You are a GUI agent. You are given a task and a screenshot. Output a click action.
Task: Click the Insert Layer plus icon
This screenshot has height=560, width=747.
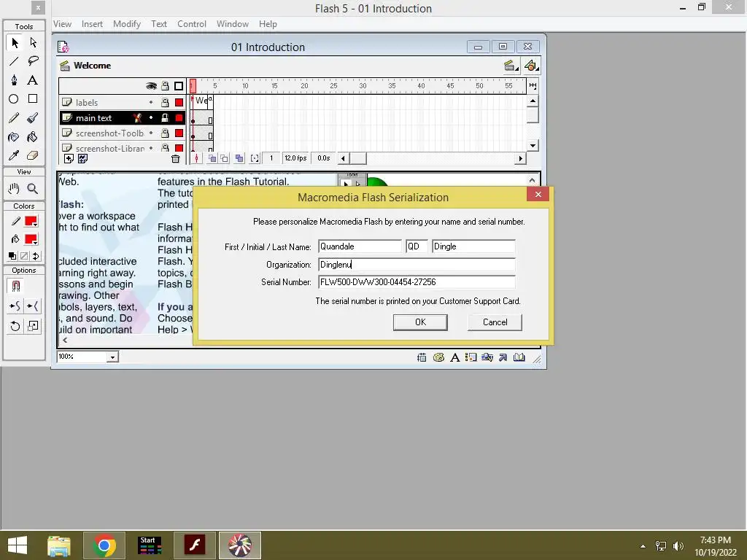(x=69, y=158)
